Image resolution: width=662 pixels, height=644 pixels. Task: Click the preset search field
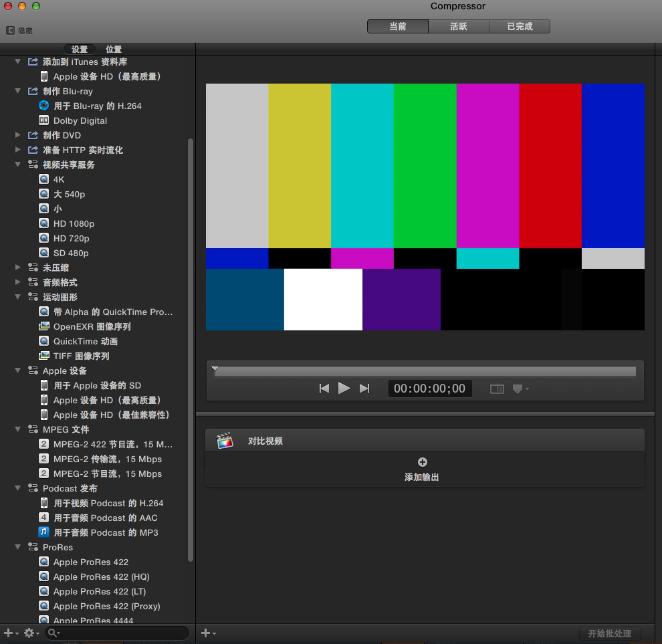(x=120, y=633)
